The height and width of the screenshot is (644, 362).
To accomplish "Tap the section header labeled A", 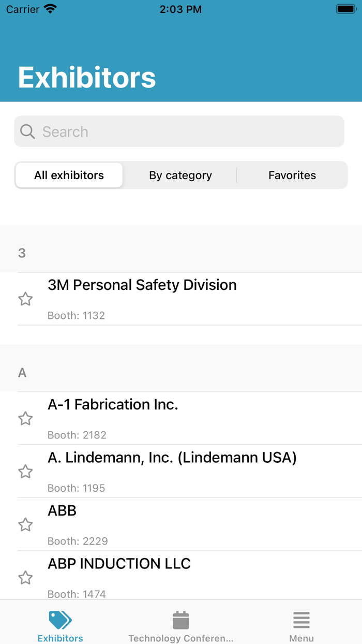I will point(22,373).
